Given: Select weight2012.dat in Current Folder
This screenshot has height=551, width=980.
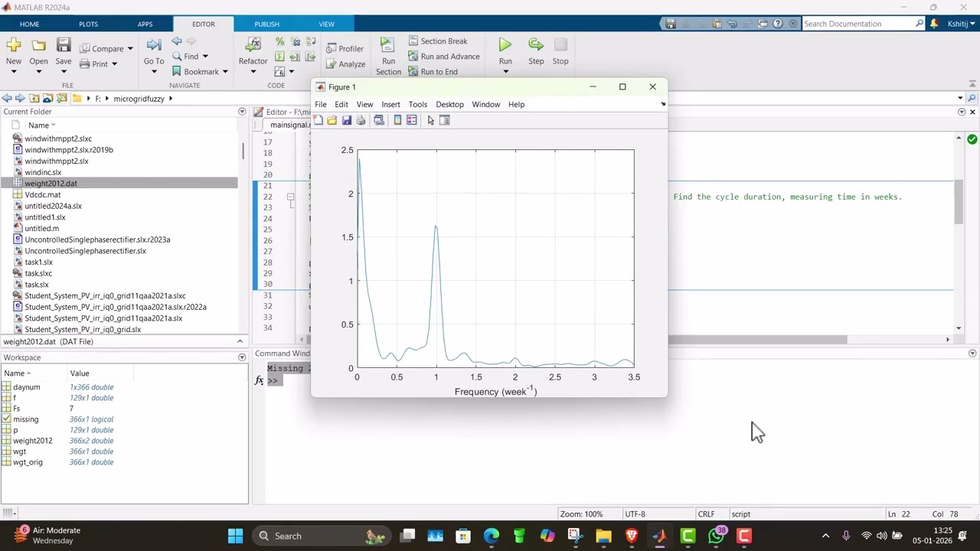Looking at the screenshot, I should pyautogui.click(x=119, y=184).
